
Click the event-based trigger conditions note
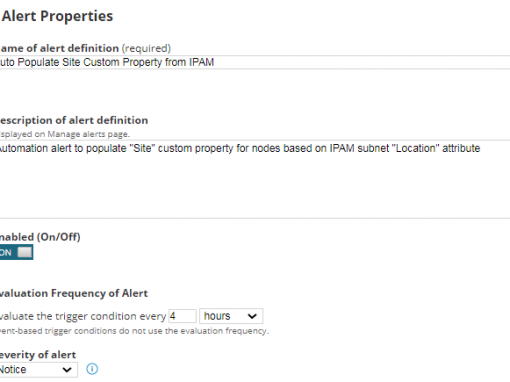(134, 331)
